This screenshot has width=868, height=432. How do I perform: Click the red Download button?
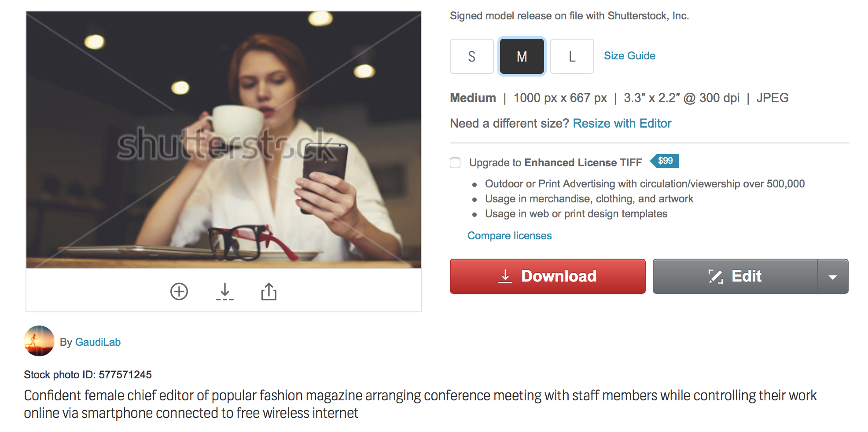[548, 276]
